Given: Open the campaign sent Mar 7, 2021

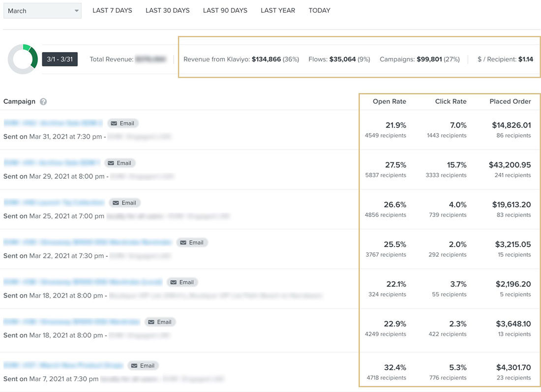Looking at the screenshot, I should (63, 366).
